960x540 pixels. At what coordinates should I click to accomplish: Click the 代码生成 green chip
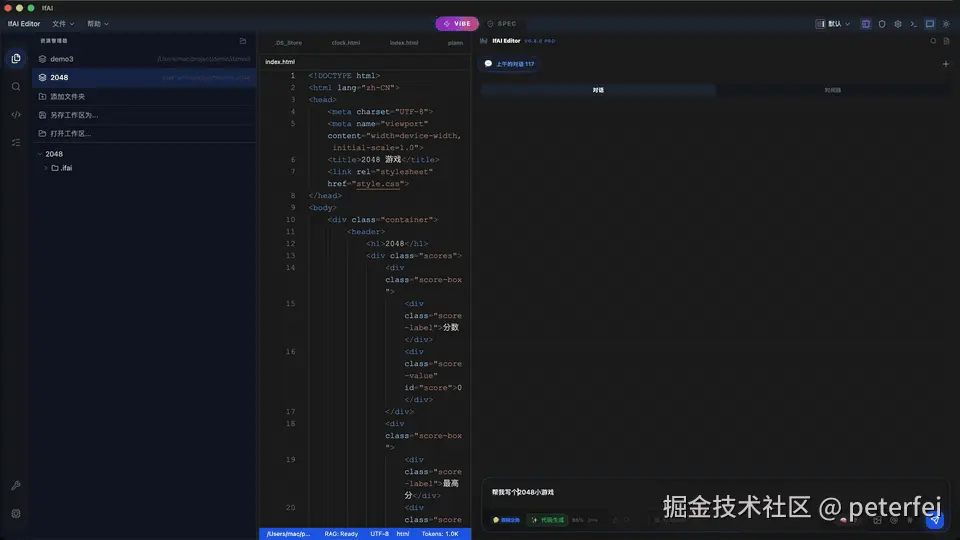[547, 520]
